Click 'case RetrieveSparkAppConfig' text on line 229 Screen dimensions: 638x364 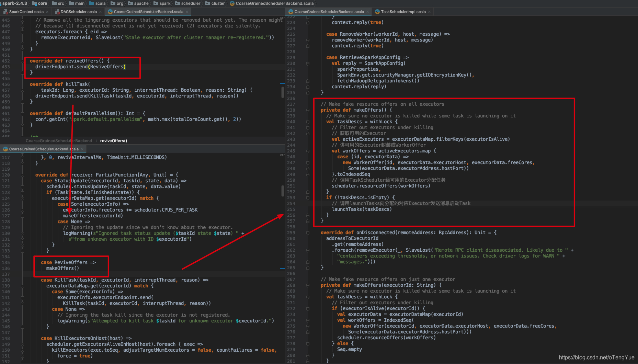coord(363,57)
